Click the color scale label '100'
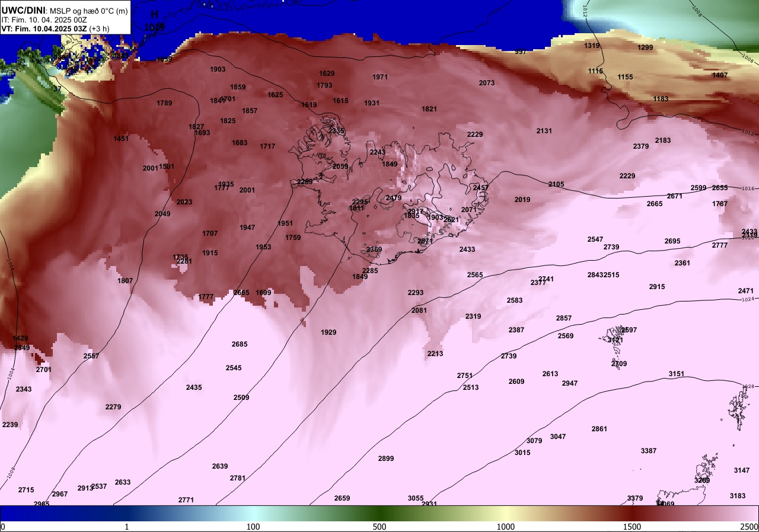This screenshot has height=532, width=759. point(253,527)
